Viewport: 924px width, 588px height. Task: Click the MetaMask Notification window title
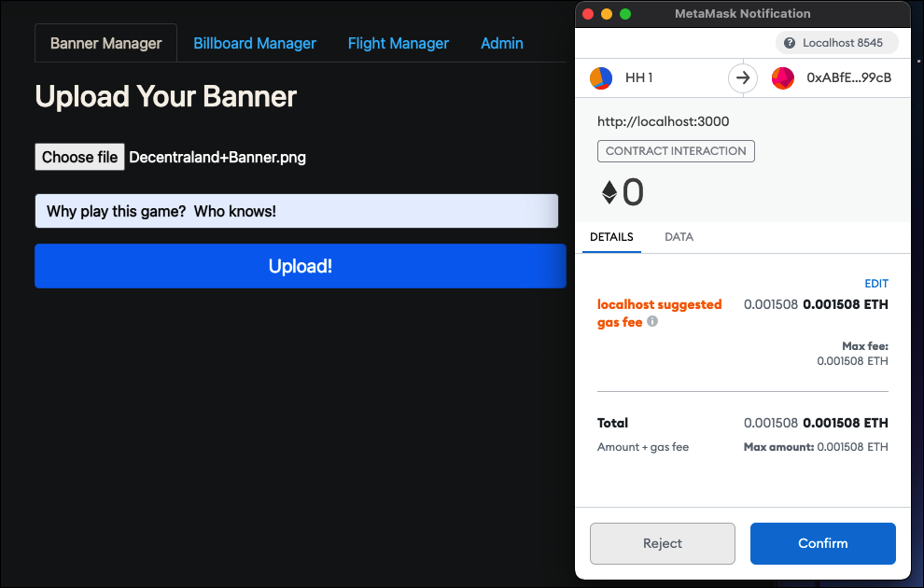point(743,14)
